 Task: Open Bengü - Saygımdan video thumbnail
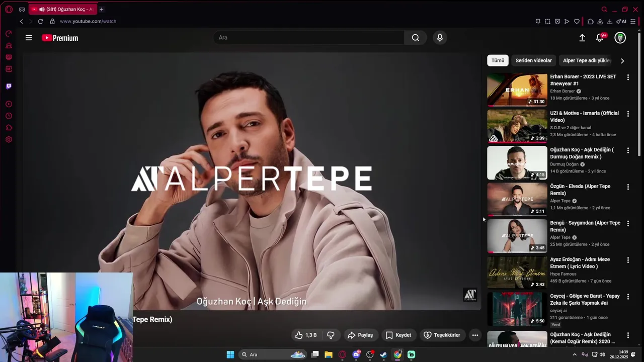pyautogui.click(x=517, y=236)
